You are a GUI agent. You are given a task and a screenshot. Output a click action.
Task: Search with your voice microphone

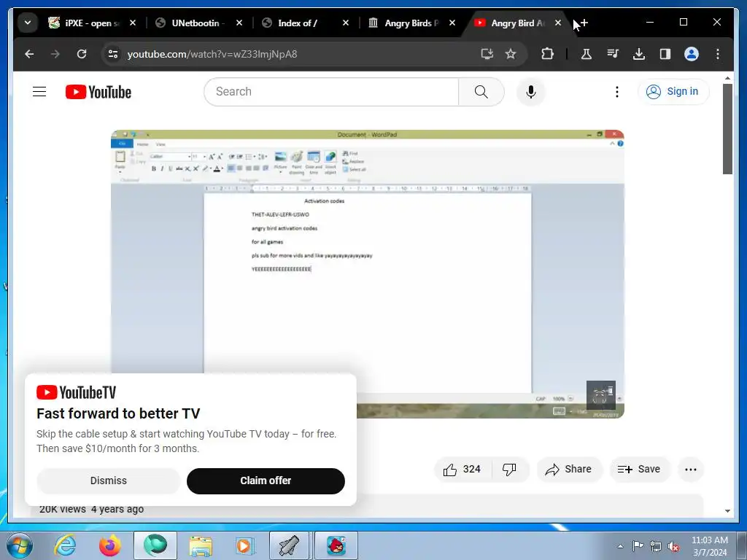point(531,92)
